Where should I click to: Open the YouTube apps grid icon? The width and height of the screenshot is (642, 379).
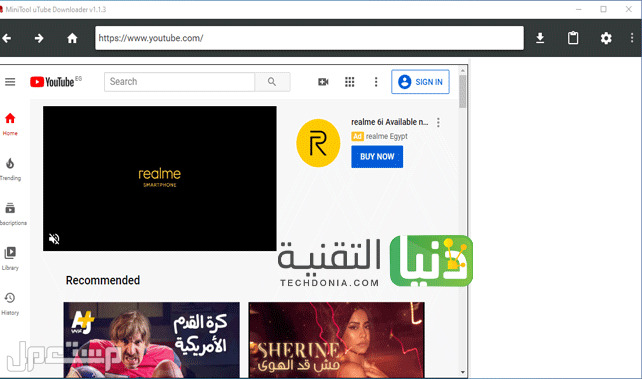[x=349, y=82]
